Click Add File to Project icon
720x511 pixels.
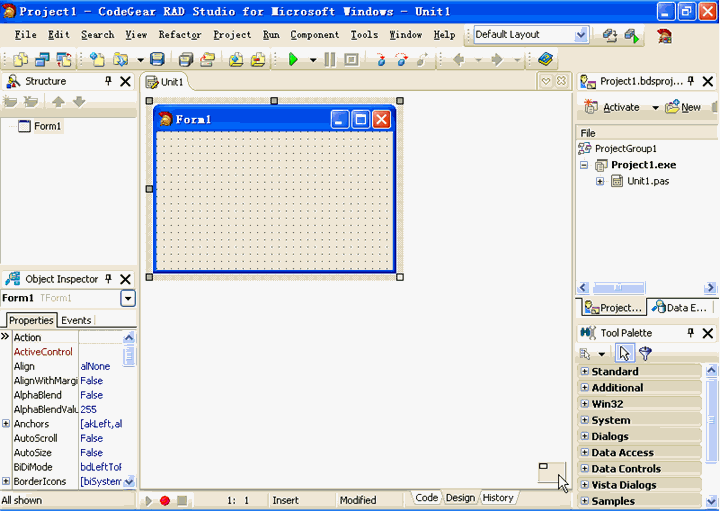click(x=236, y=59)
